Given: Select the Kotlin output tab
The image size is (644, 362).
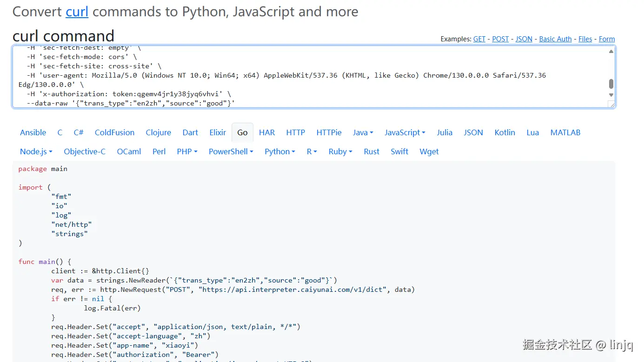Looking at the screenshot, I should [505, 132].
